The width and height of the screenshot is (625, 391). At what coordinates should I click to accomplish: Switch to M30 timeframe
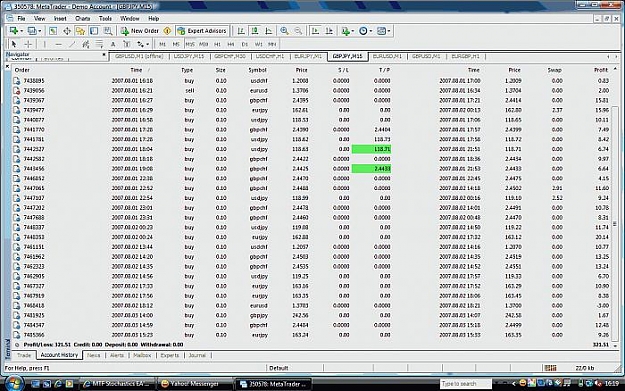[x=203, y=44]
